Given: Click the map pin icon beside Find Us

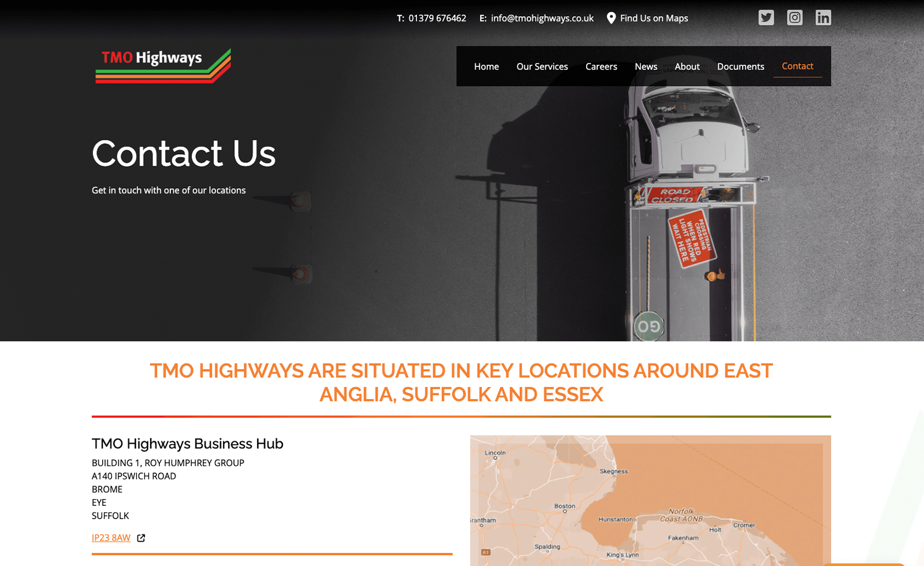Looking at the screenshot, I should pyautogui.click(x=611, y=18).
